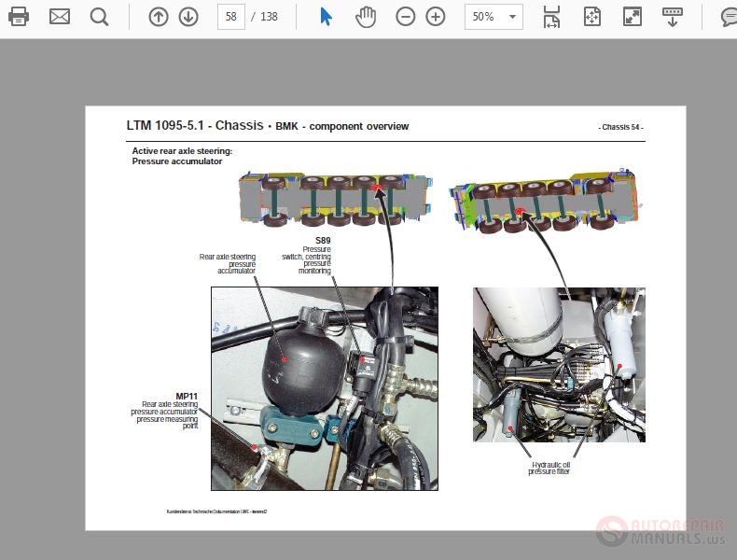
Task: Click the pressure accumulator photo
Action: pyautogui.click(x=325, y=388)
